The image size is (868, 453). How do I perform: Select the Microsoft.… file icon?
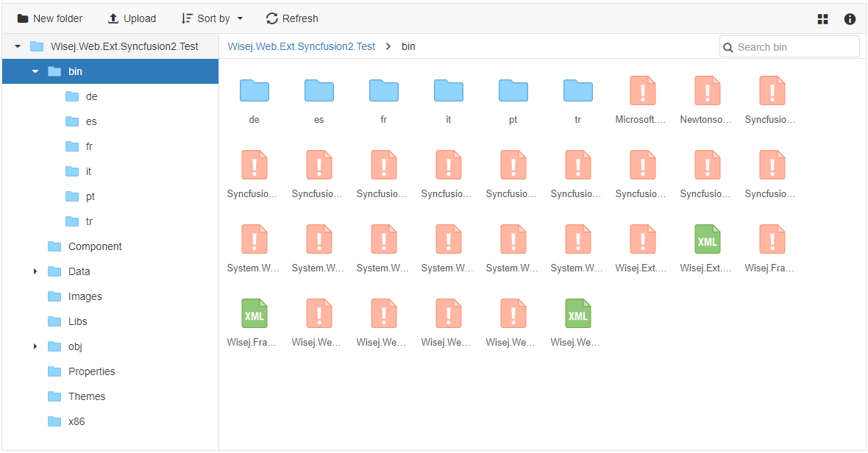click(643, 90)
